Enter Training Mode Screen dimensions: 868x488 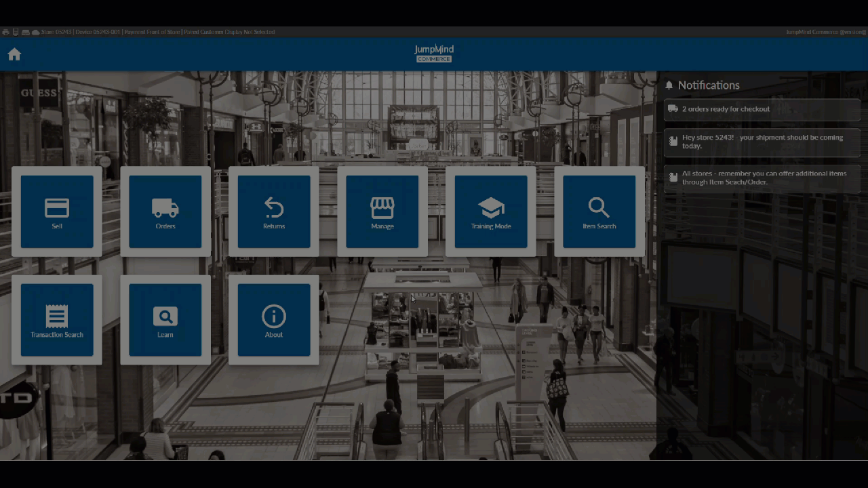click(491, 212)
